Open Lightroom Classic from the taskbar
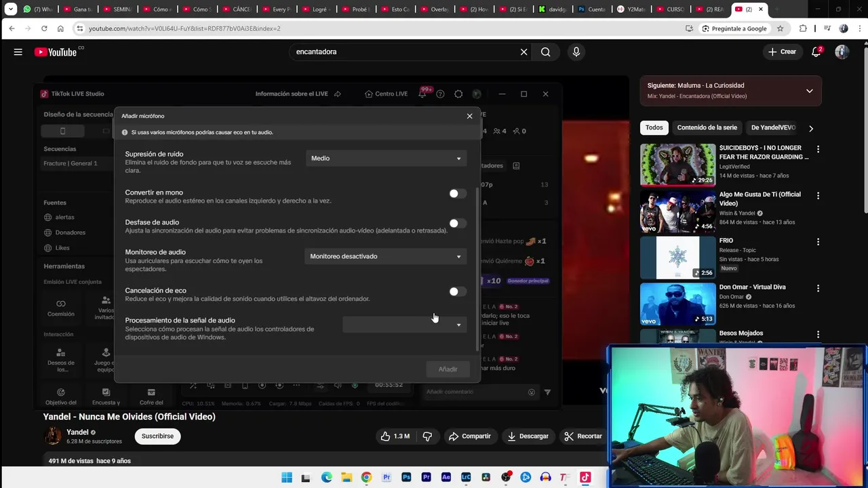This screenshot has height=488, width=868. point(466,477)
